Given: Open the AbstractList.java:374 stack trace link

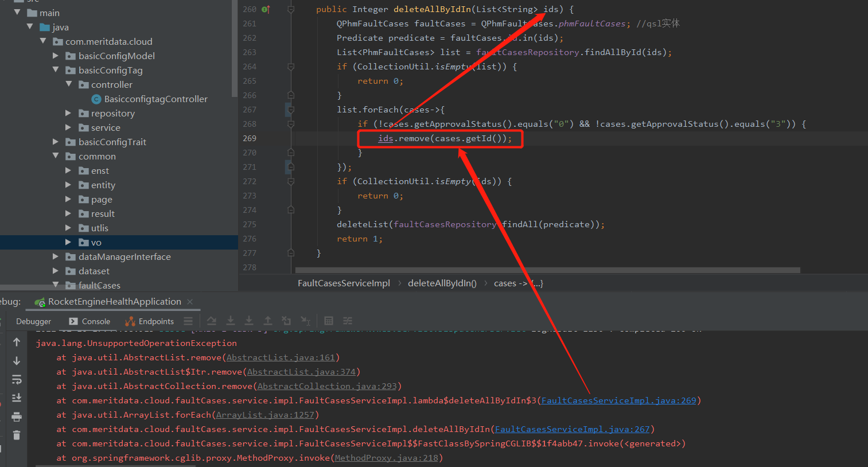Looking at the screenshot, I should (x=301, y=372).
